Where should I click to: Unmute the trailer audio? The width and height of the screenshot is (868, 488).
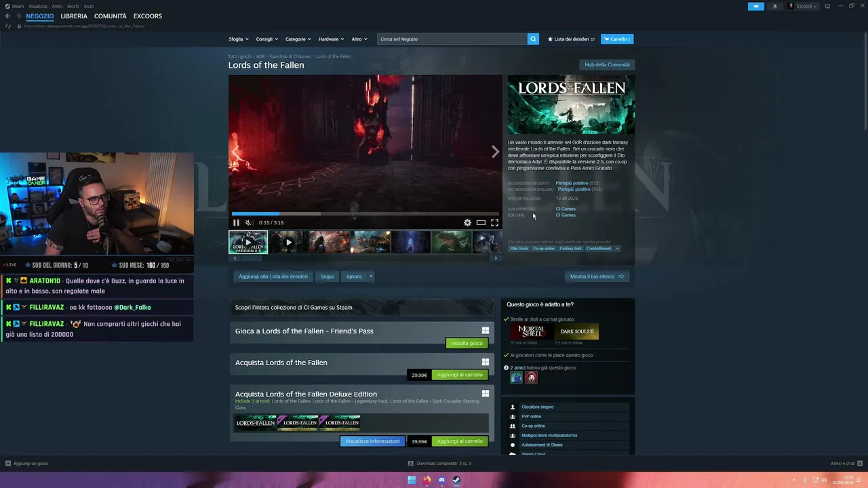coord(249,222)
